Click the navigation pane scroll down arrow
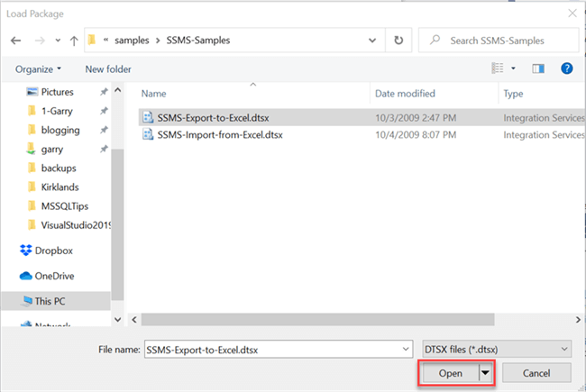Viewport: 586px width, 392px height. (x=118, y=320)
